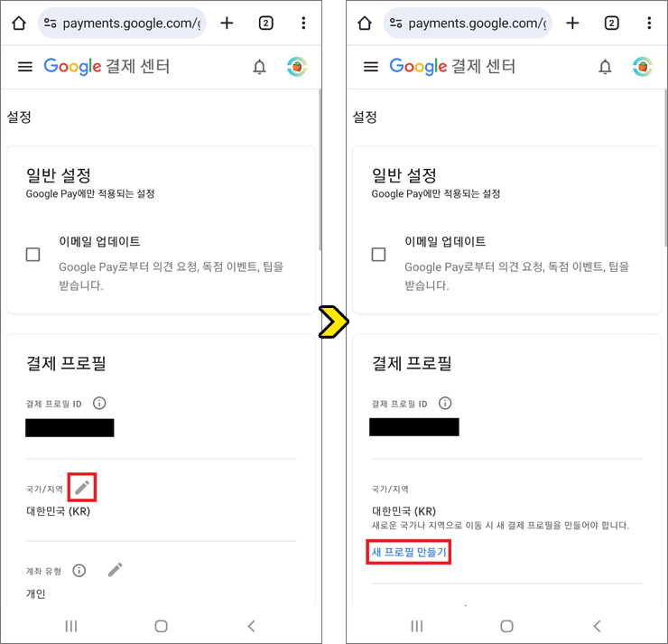
Task: Click the info icon beside 결제 프로필 ID on the left
Action: coord(99,403)
